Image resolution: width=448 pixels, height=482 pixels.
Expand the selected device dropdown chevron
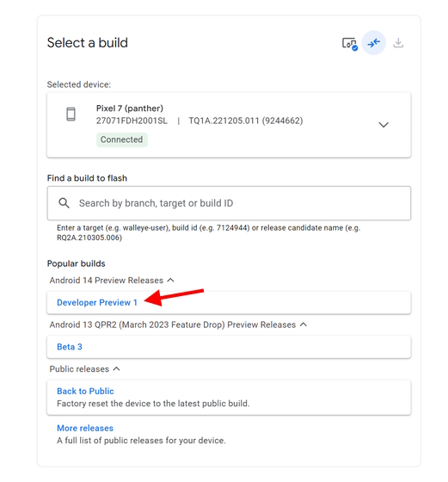pos(384,125)
